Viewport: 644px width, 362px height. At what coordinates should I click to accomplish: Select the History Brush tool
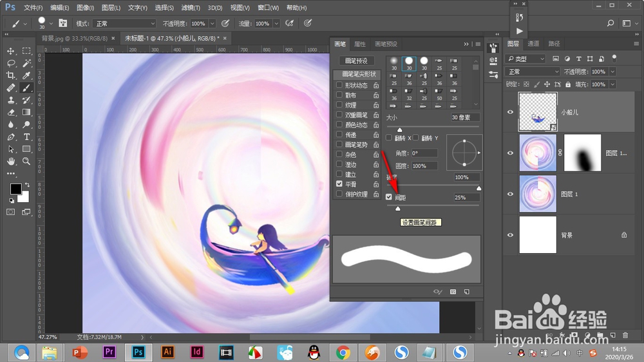pyautogui.click(x=26, y=100)
